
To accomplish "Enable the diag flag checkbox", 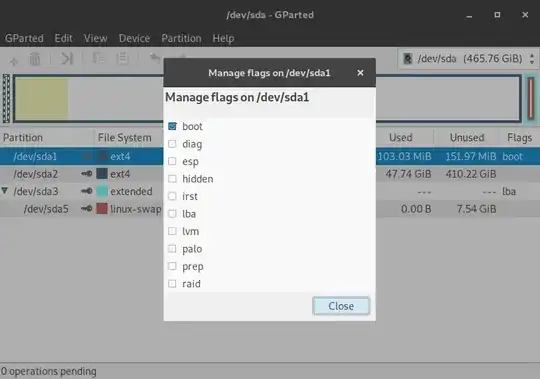I will tap(172, 144).
